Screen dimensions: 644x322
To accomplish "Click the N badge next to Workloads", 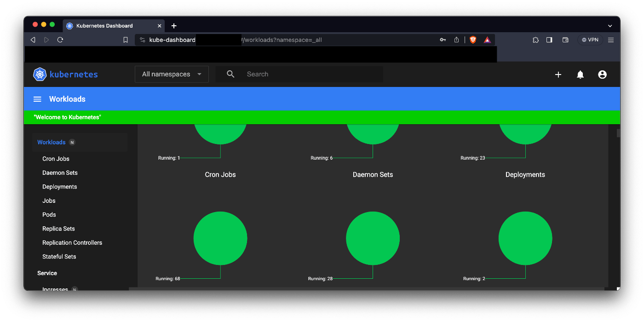I will point(72,143).
